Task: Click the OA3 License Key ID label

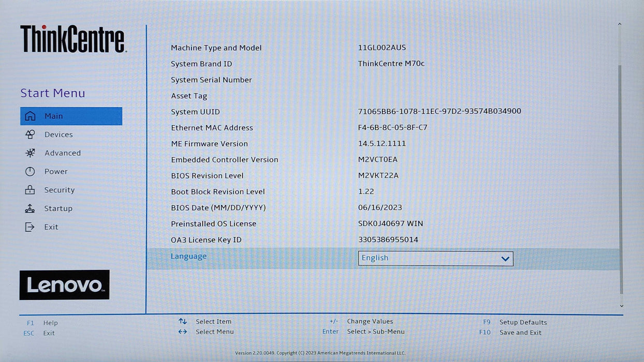Action: coord(206,240)
